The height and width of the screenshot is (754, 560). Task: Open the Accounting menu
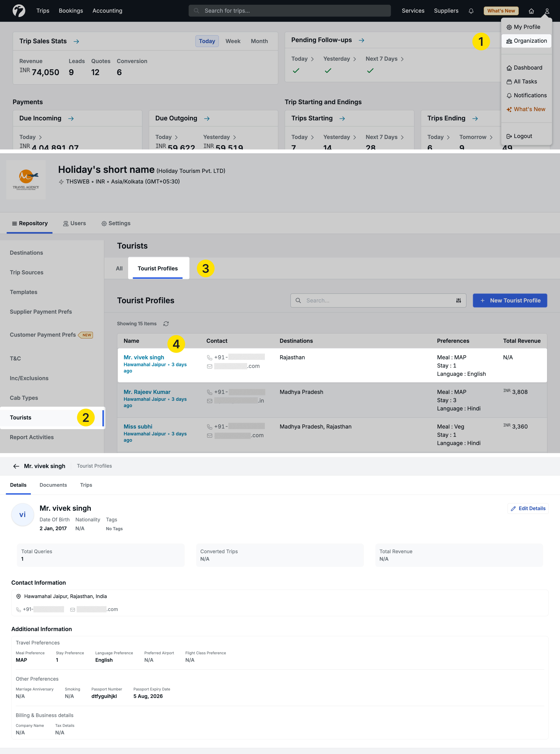point(107,11)
